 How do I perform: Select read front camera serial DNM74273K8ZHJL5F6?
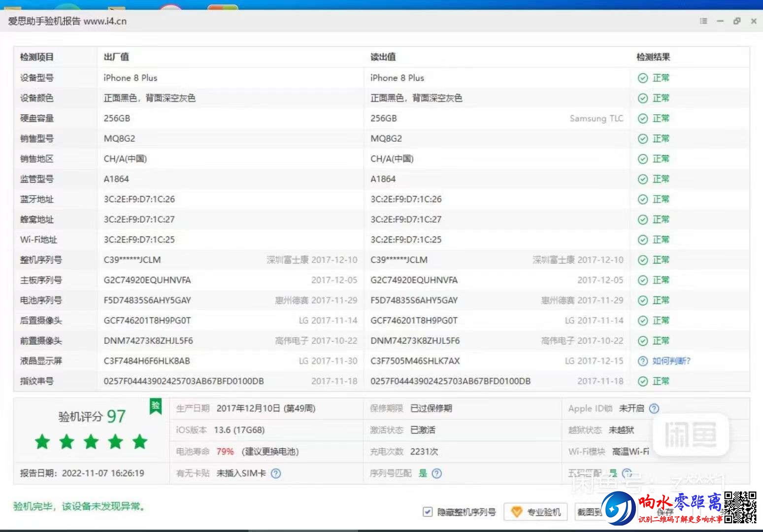click(x=415, y=340)
